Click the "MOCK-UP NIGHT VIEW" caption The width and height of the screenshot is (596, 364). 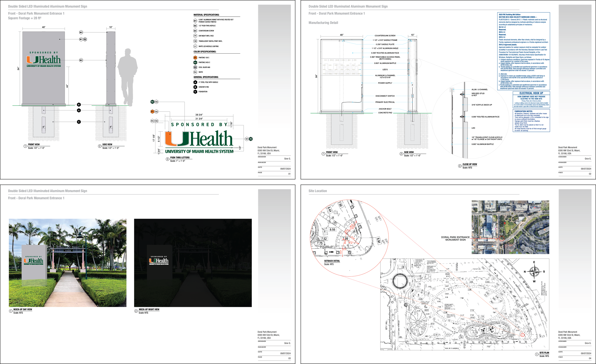tap(149, 309)
